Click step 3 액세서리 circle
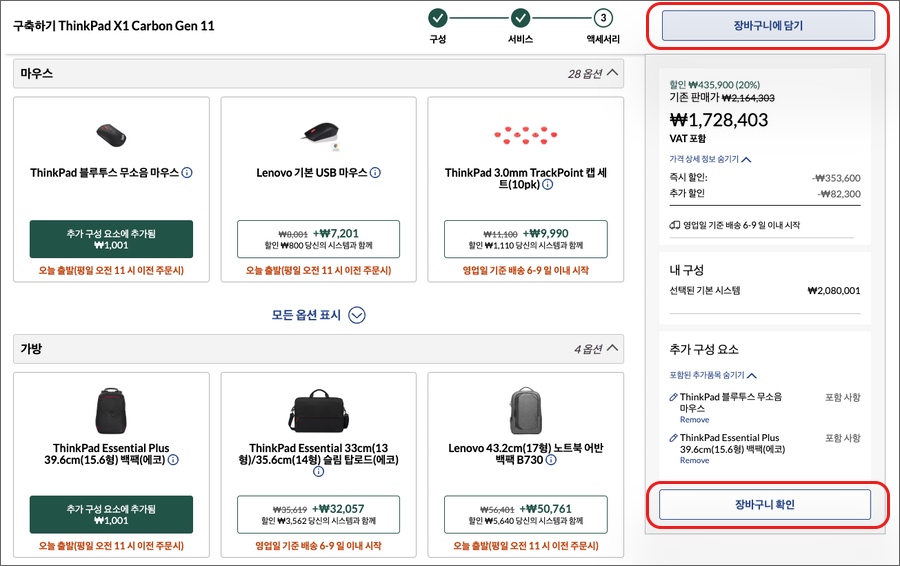This screenshot has height=566, width=900. coord(603,18)
